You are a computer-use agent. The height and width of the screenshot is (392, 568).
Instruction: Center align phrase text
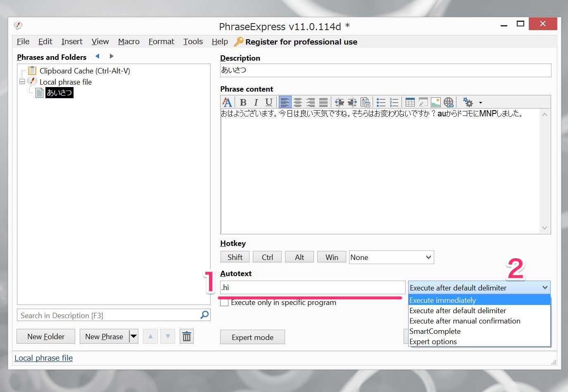pos(298,102)
